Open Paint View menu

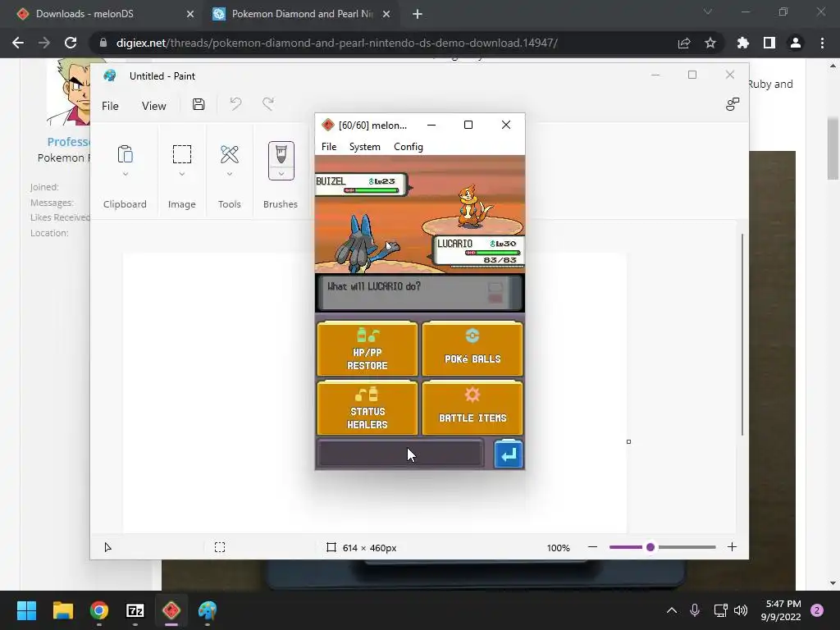(x=153, y=106)
